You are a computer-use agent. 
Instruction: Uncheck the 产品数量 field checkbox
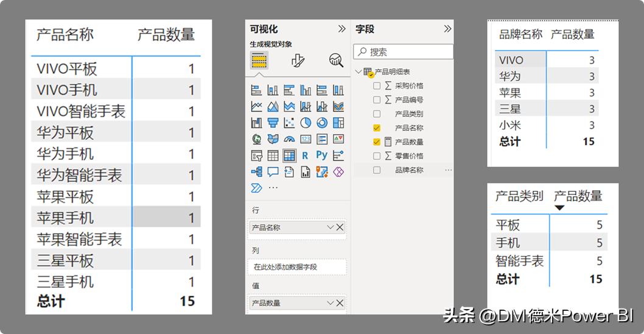377,142
